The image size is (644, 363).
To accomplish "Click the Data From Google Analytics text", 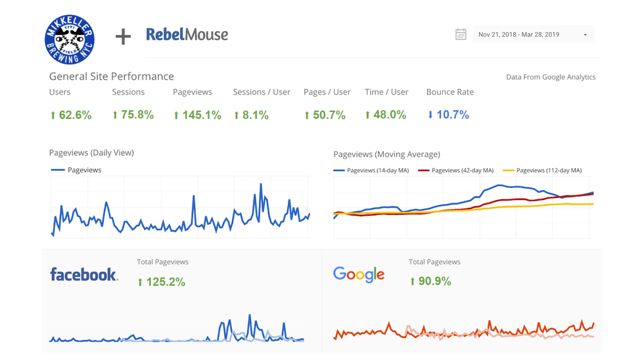I will coord(551,77).
